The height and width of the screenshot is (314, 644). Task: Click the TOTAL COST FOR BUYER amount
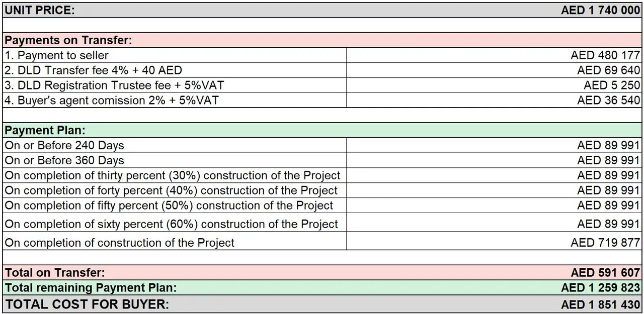601,304
